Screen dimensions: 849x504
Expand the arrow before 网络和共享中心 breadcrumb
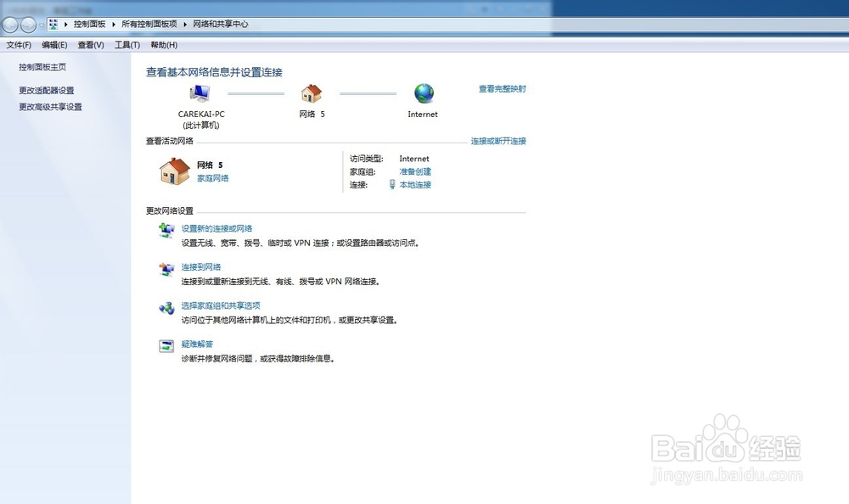[185, 24]
